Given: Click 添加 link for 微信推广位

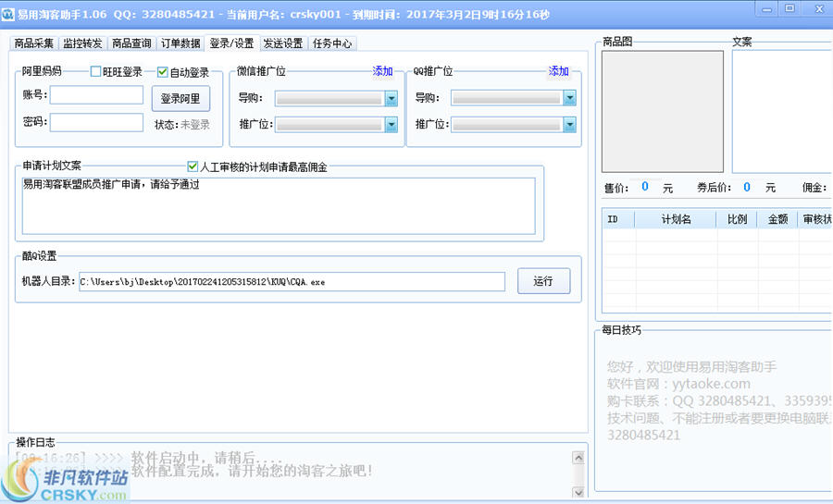Looking at the screenshot, I should (382, 71).
